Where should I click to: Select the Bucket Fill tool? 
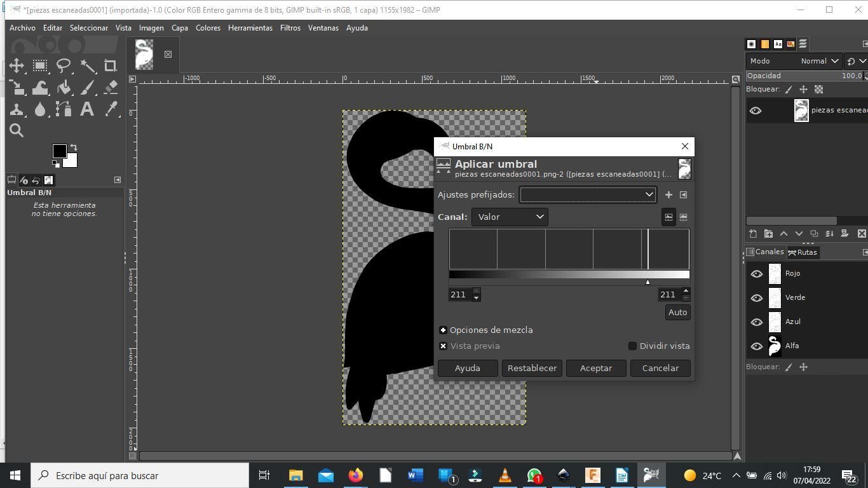tap(64, 87)
